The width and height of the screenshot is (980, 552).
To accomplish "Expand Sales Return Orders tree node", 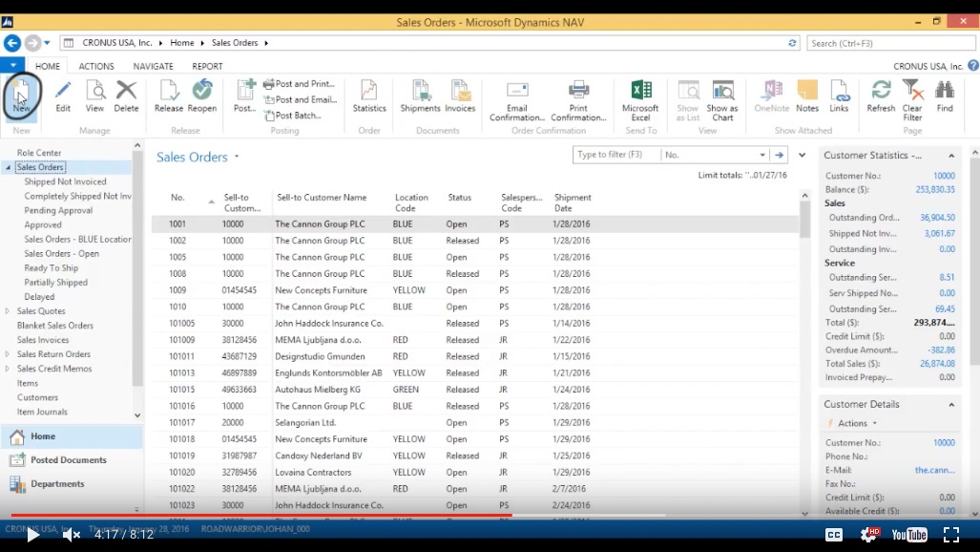I will (8, 354).
